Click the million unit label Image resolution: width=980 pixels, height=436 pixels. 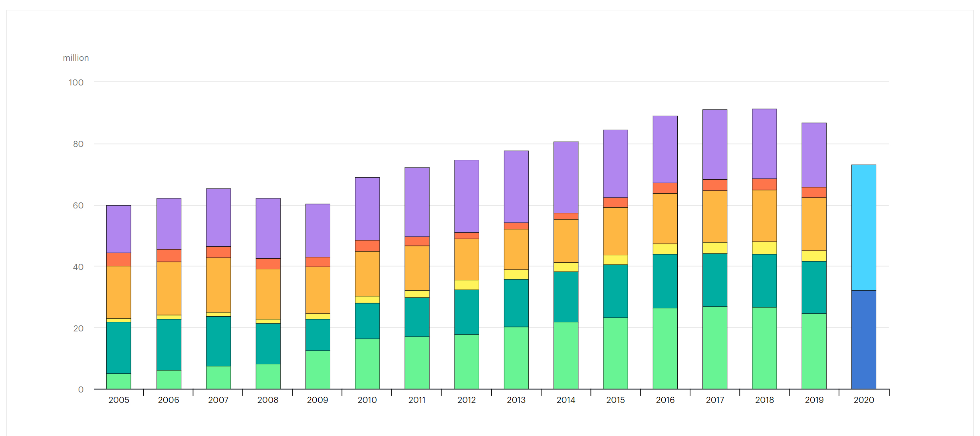pos(76,58)
